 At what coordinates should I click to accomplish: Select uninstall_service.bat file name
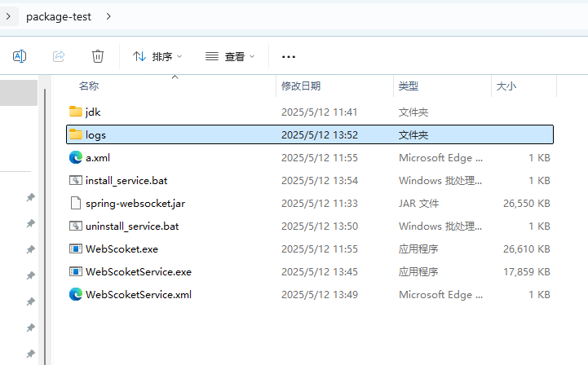132,226
